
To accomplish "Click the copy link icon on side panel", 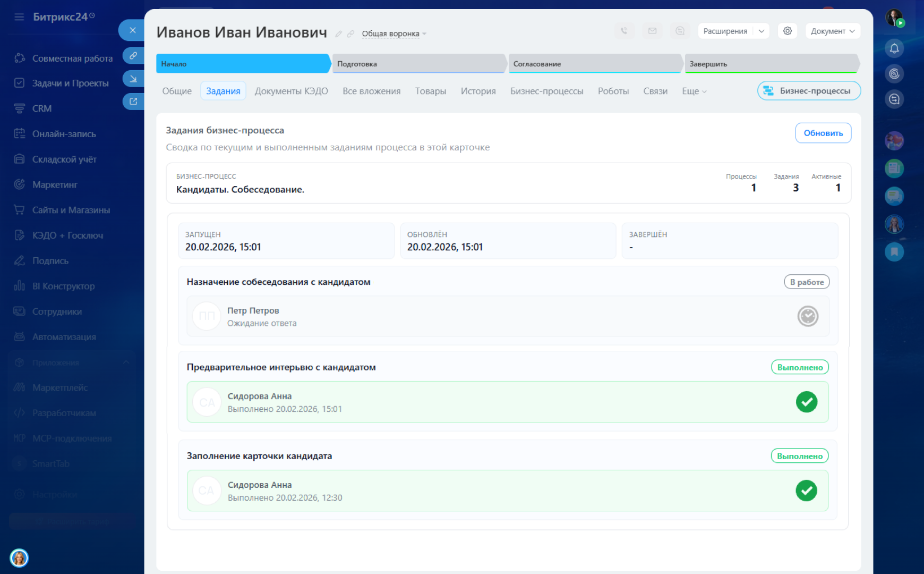I will pos(133,55).
